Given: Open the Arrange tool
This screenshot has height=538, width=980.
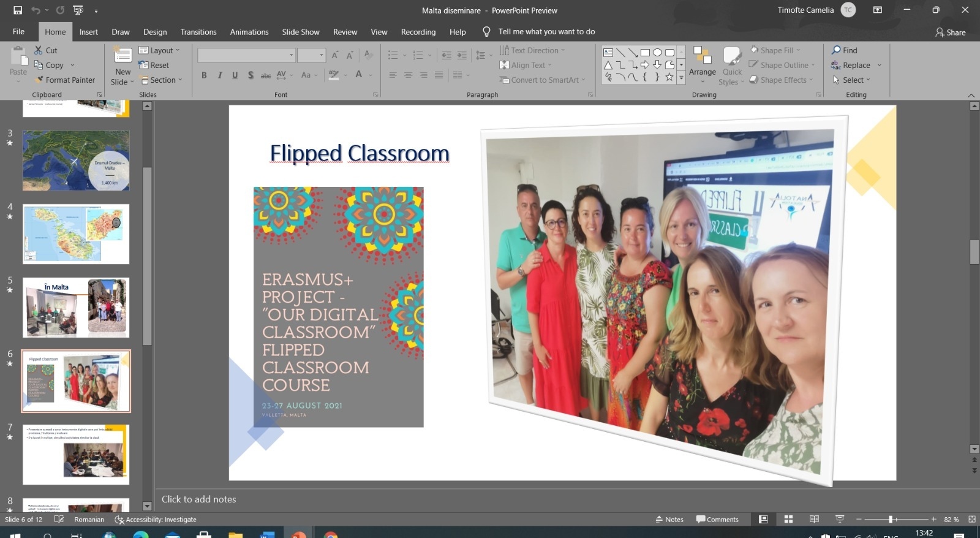Looking at the screenshot, I should click(x=702, y=65).
